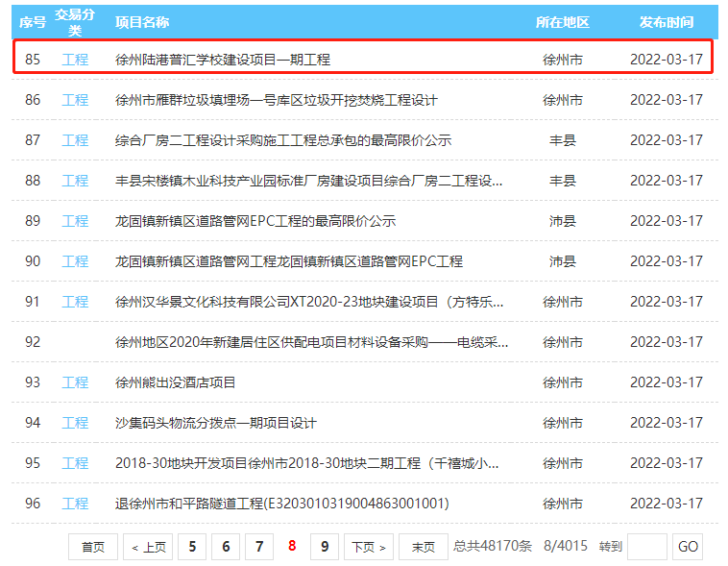This screenshot has height=566, width=728.
Task: Jump to page 7
Action: pyautogui.click(x=259, y=547)
